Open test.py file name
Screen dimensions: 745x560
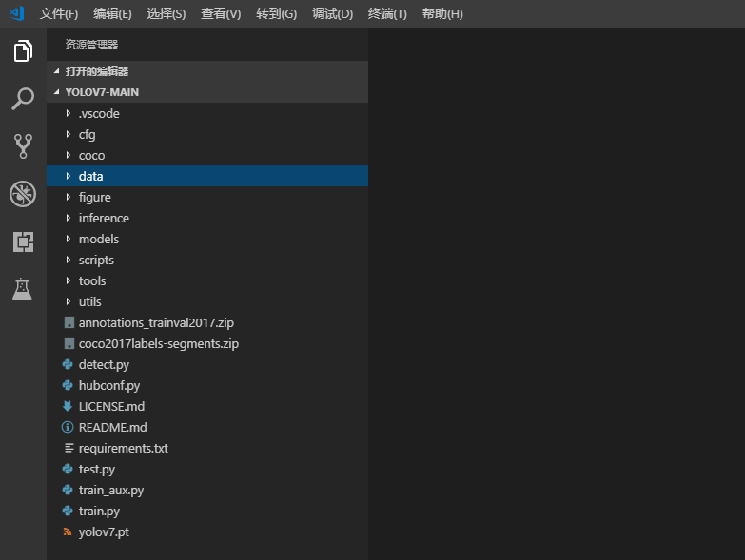(96, 470)
